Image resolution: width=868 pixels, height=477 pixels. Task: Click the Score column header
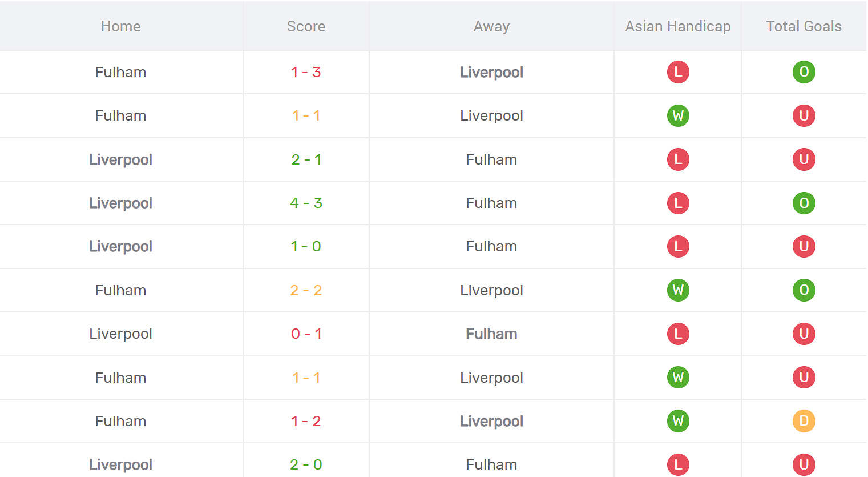pos(306,26)
